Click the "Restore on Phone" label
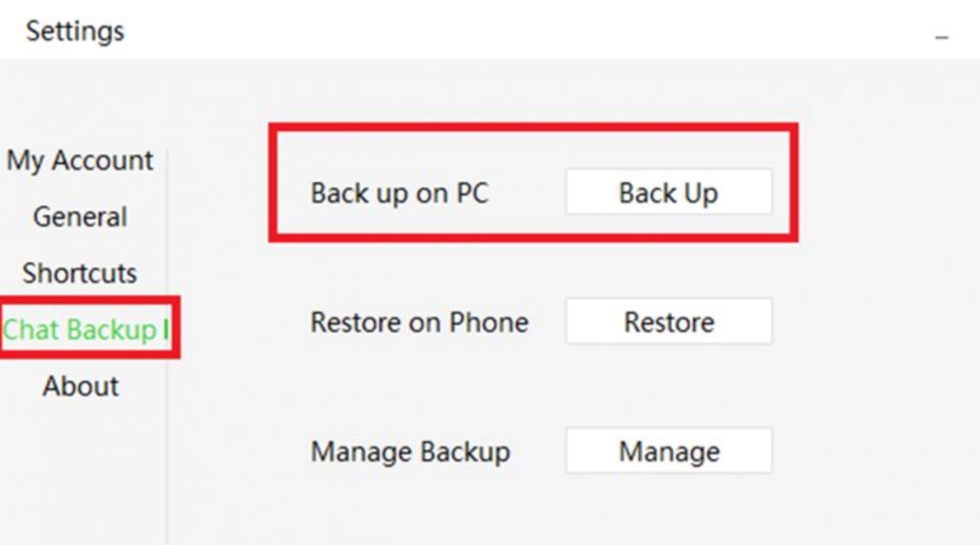The image size is (980, 545). (x=419, y=323)
